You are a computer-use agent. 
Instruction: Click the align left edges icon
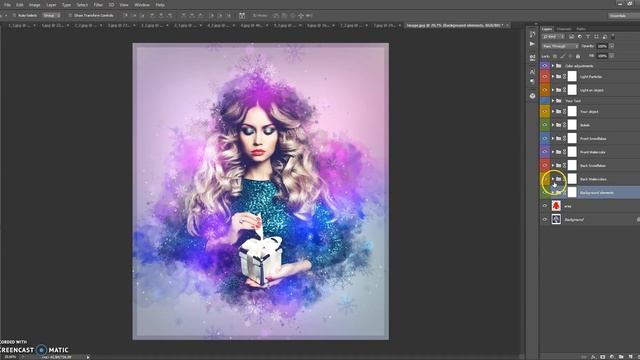[x=152, y=16]
